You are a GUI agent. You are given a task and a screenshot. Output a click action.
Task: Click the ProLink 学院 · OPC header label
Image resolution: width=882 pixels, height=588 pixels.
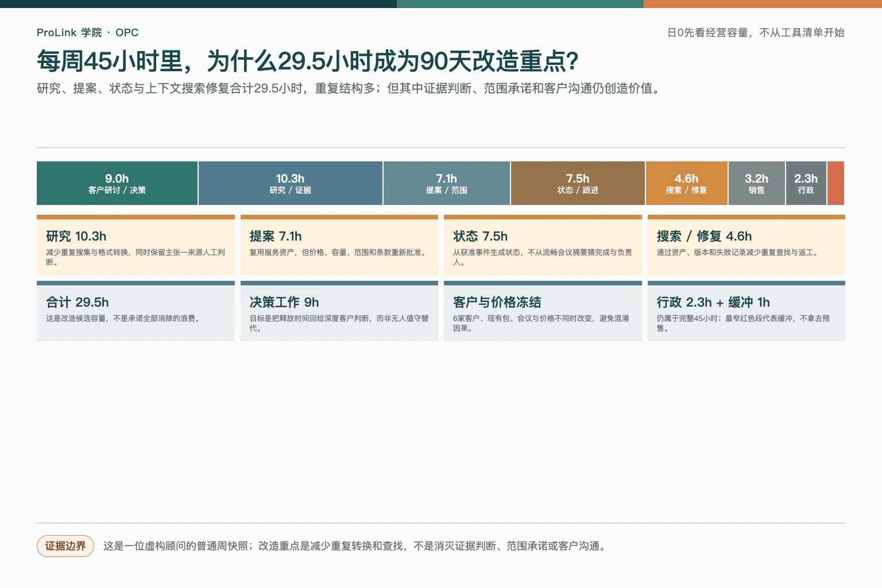click(x=87, y=33)
